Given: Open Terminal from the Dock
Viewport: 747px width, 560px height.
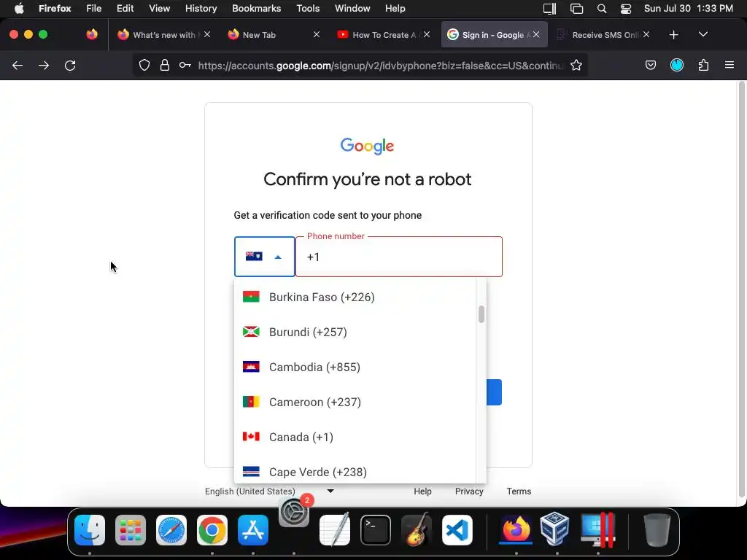Looking at the screenshot, I should 376,530.
